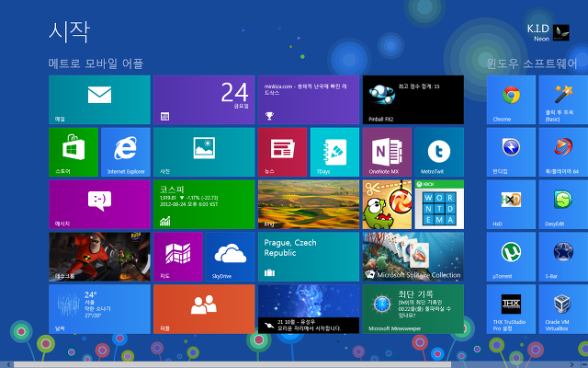Open the MetroTwit tile
The height and width of the screenshot is (368, 588).
click(x=439, y=152)
